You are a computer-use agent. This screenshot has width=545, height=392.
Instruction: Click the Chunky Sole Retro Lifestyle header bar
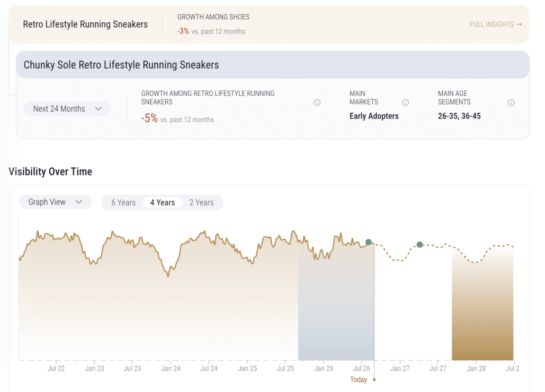pos(273,65)
